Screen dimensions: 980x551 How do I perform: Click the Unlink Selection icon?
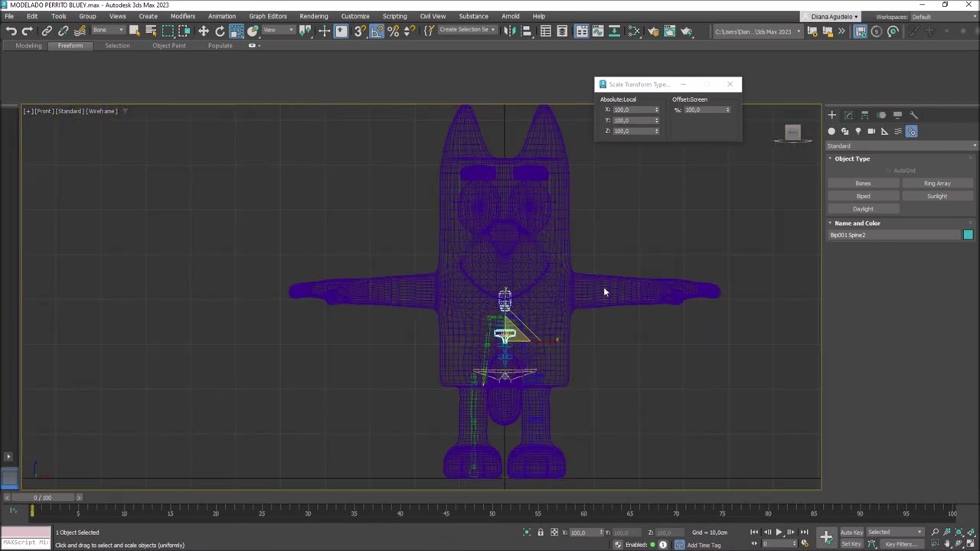point(64,31)
